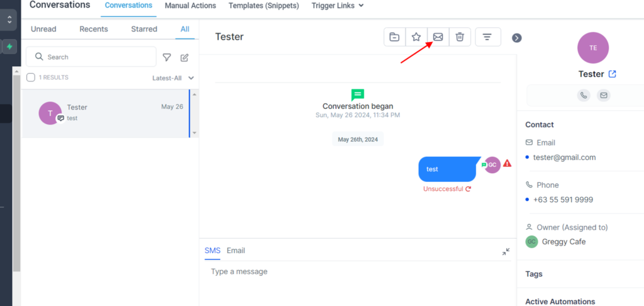Collapse the right contact panel arrow
The height and width of the screenshot is (306, 644).
point(517,38)
